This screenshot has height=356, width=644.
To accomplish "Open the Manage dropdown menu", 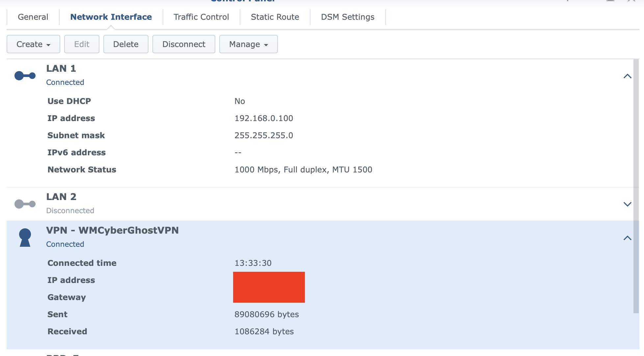I will coord(248,44).
